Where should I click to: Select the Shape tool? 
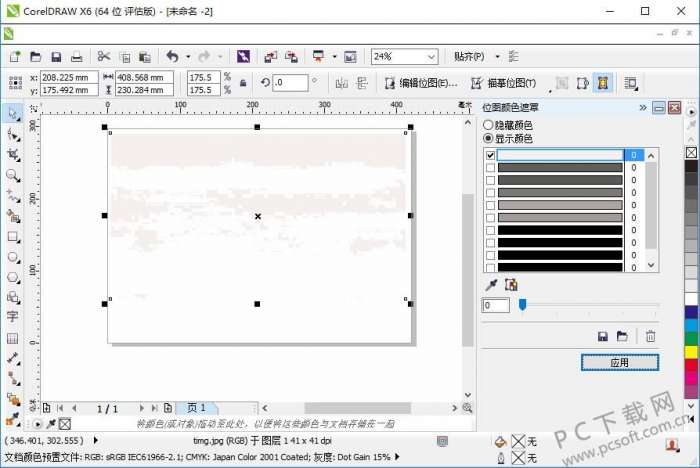[x=13, y=134]
